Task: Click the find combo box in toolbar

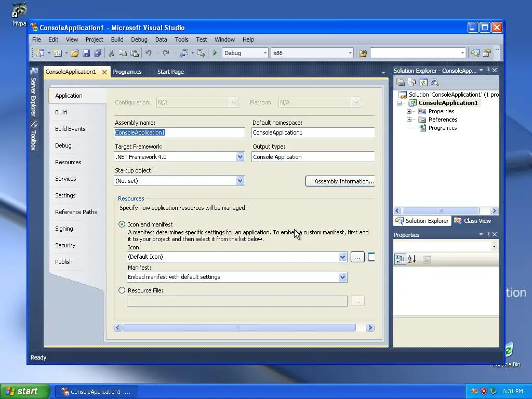Action: 417,53
